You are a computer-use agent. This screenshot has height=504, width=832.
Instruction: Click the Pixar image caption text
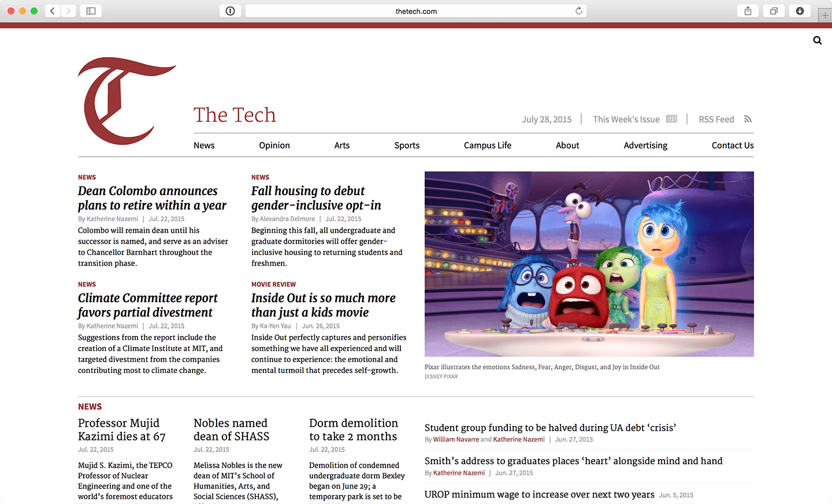pyautogui.click(x=542, y=367)
